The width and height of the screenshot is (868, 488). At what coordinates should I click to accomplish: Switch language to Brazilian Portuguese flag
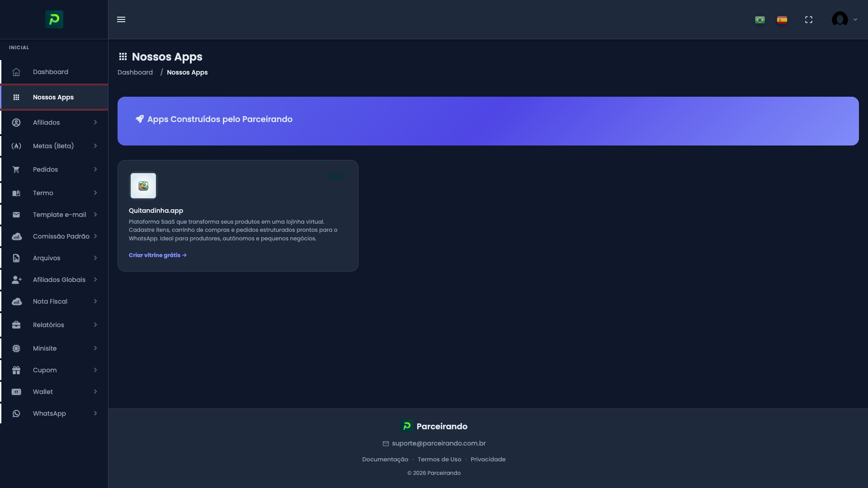click(x=760, y=20)
